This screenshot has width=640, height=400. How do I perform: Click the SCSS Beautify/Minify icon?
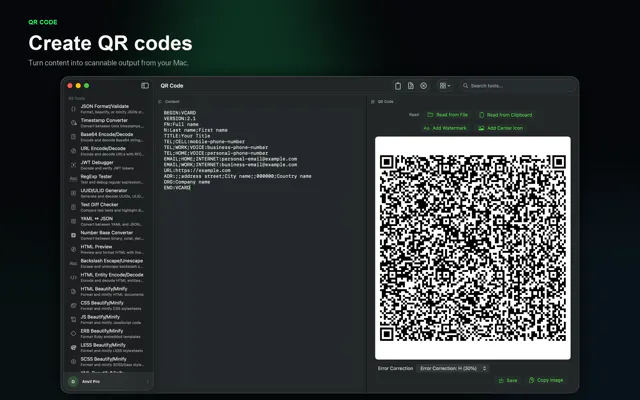(x=73, y=362)
